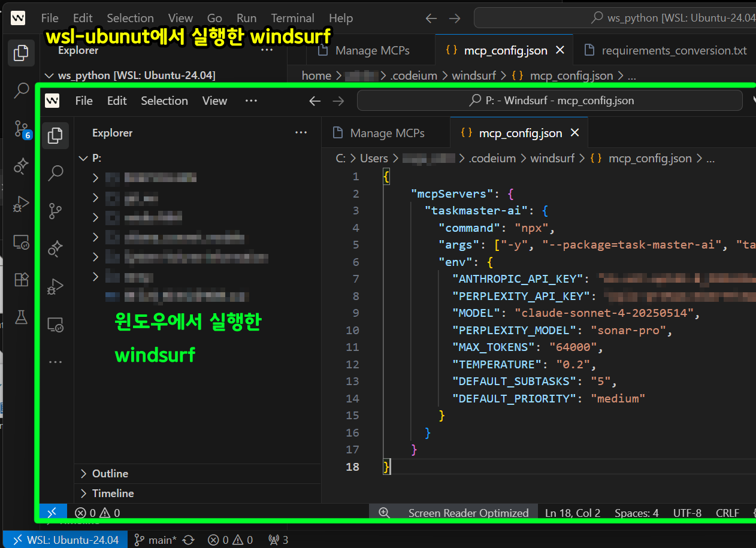
Task: Click the main* git branch in status bar
Action: click(155, 540)
